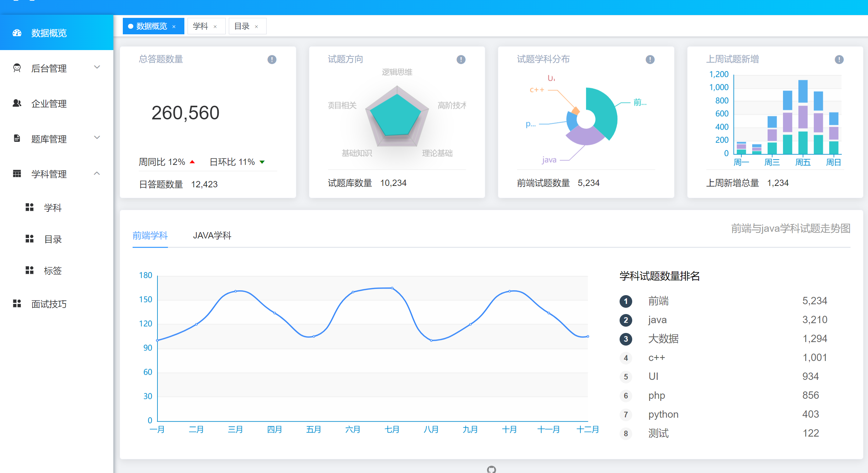868x473 pixels.
Task: Open 面试技巧 in the sidebar
Action: 57,304
